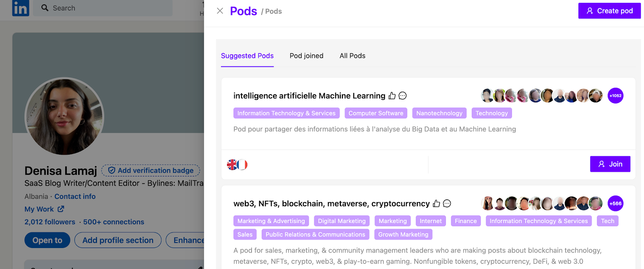Open the Contact info link

click(75, 196)
